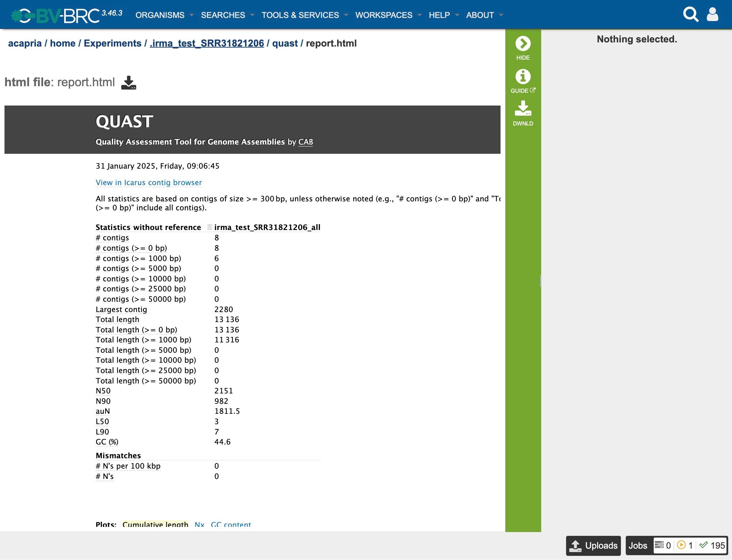Viewport: 732px width, 560px height.
Task: Download report.html via icon beside filename
Action: tap(129, 83)
